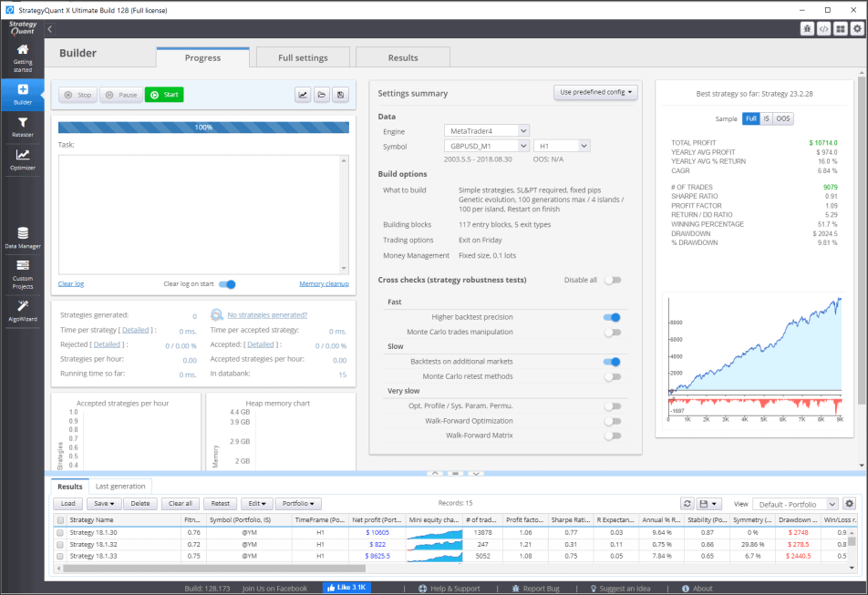
Task: Open the code editor icon in top toolbar
Action: tap(823, 29)
